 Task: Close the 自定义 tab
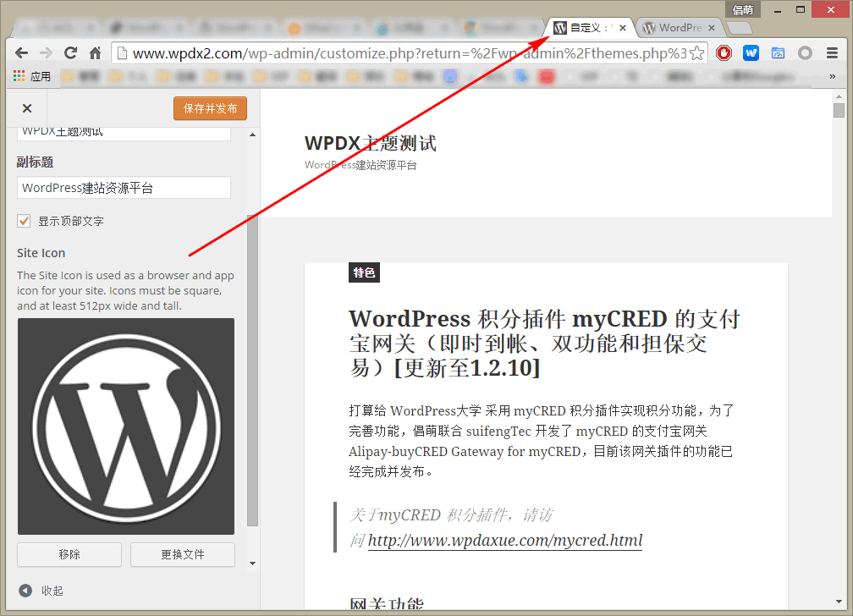[x=623, y=28]
